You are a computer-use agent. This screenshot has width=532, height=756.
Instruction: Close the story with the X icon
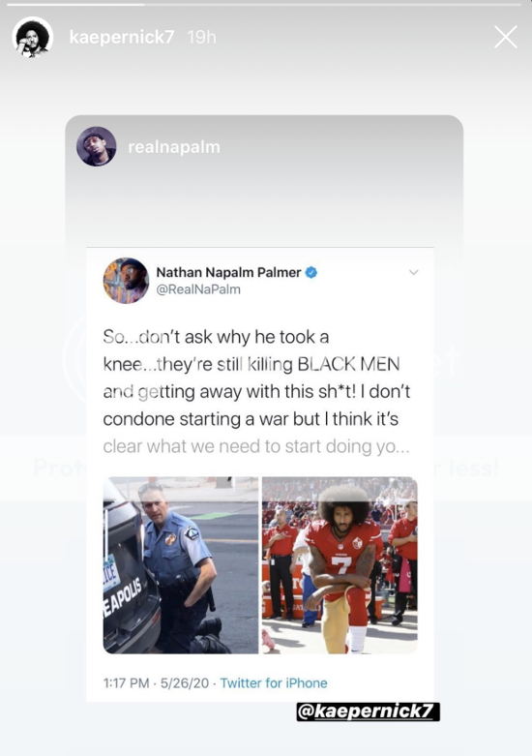pyautogui.click(x=506, y=37)
